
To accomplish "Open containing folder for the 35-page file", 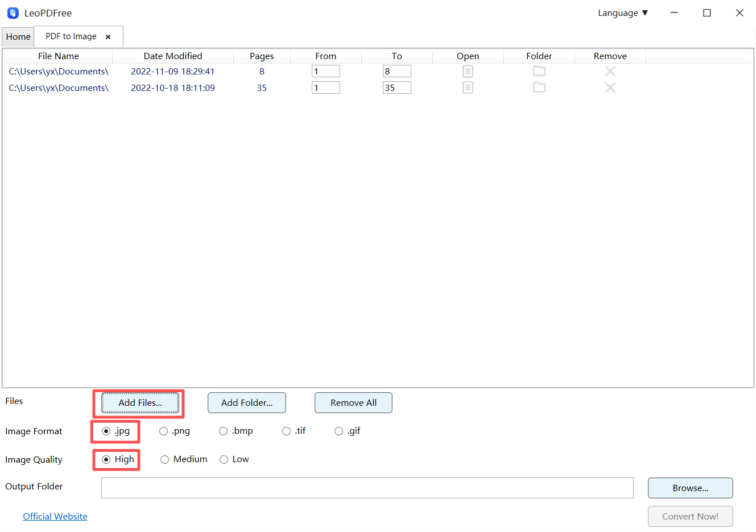I will coord(539,88).
